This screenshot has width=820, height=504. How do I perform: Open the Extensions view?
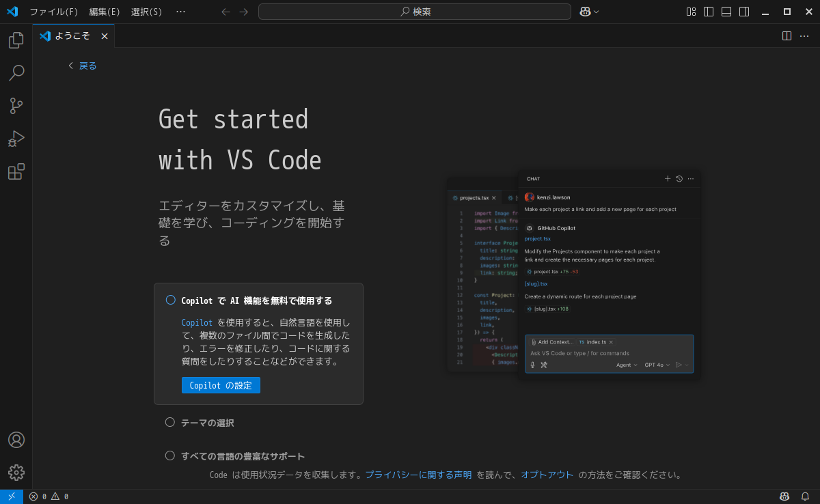click(16, 171)
